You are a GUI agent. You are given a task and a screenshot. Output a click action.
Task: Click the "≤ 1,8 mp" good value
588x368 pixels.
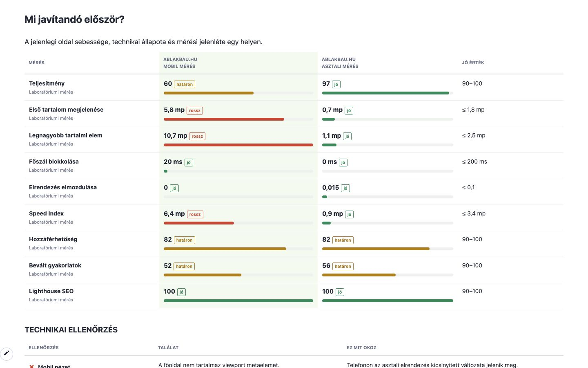click(473, 110)
